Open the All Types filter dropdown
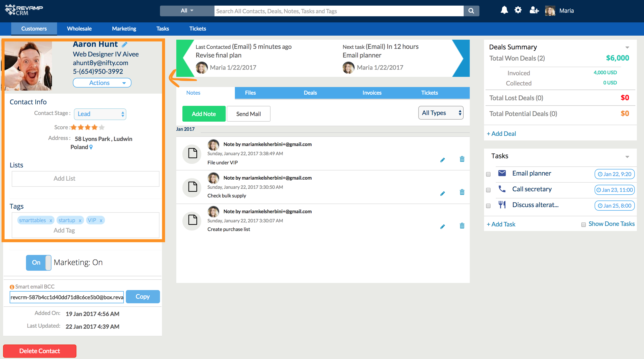This screenshot has height=359, width=644. 441,113
